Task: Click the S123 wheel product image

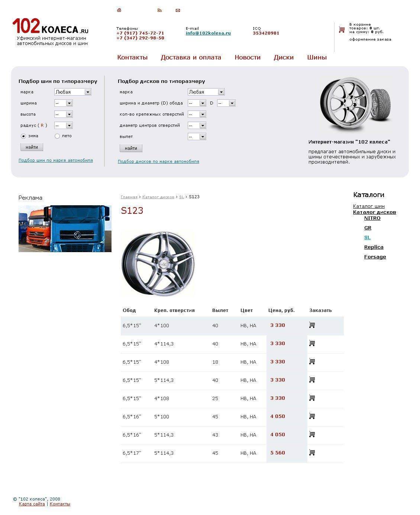Action: [x=158, y=263]
